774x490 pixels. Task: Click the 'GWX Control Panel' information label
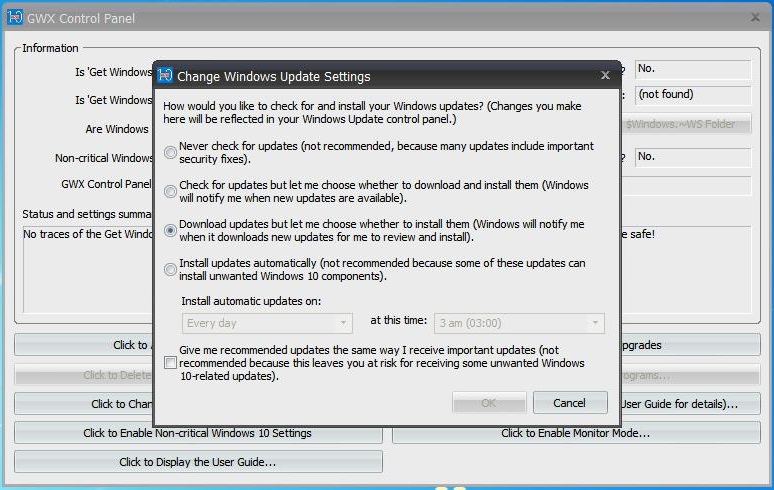click(106, 184)
